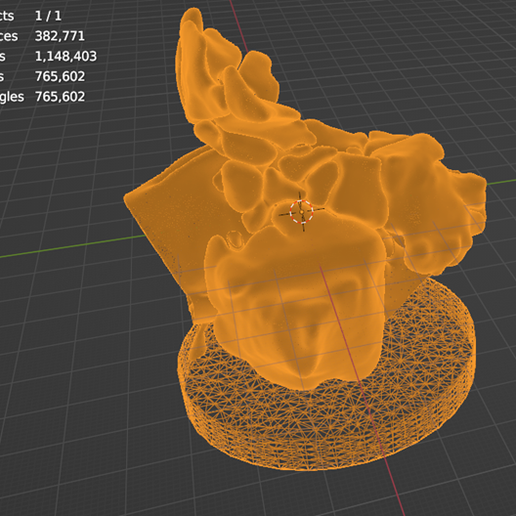This screenshot has height=516, width=516.
Task: Click the objects count 1 / 1
Action: 48,16
